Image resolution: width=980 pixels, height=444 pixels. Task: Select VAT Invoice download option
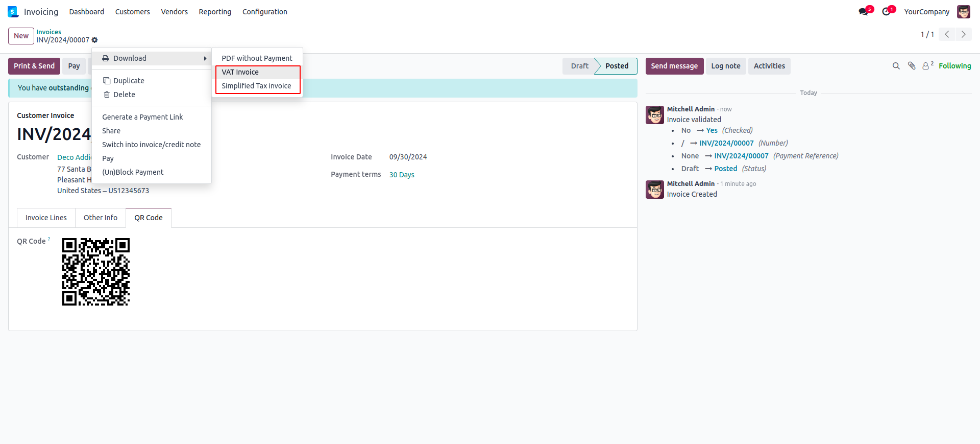click(x=257, y=72)
